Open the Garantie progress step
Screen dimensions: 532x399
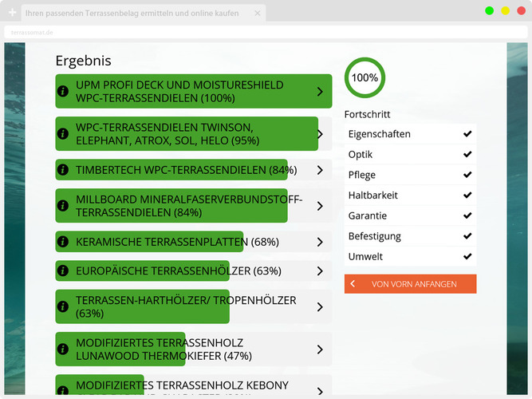click(x=368, y=216)
